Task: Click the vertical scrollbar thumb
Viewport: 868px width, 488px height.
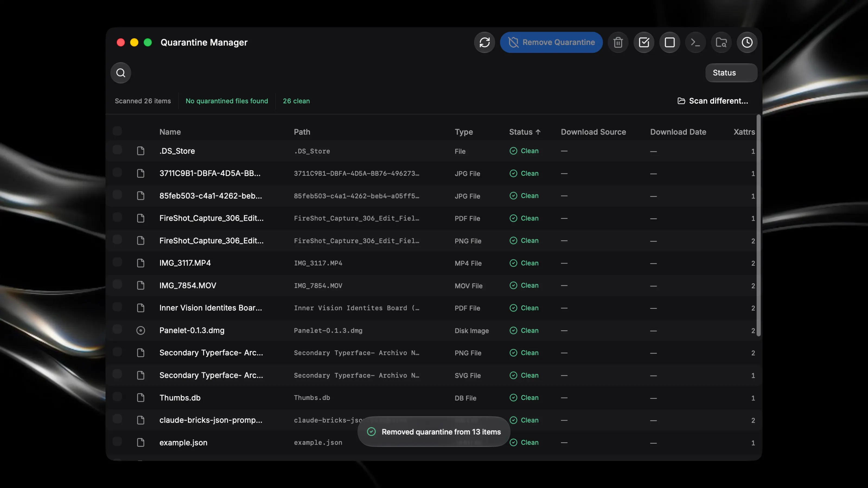Action: (x=758, y=226)
